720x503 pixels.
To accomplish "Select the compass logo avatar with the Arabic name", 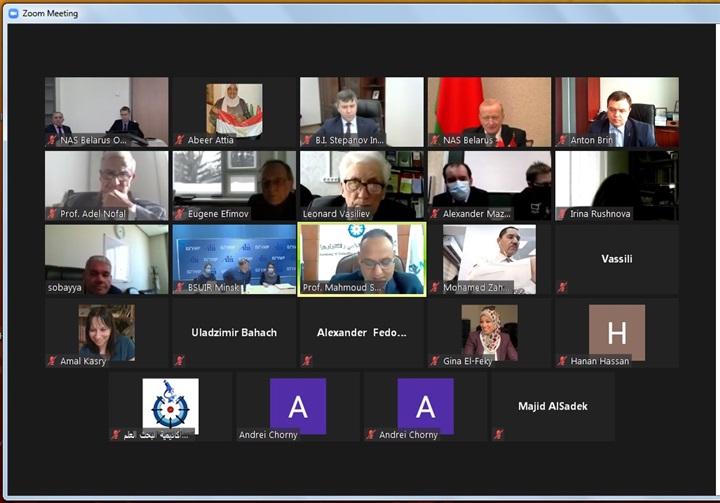I will [x=170, y=404].
